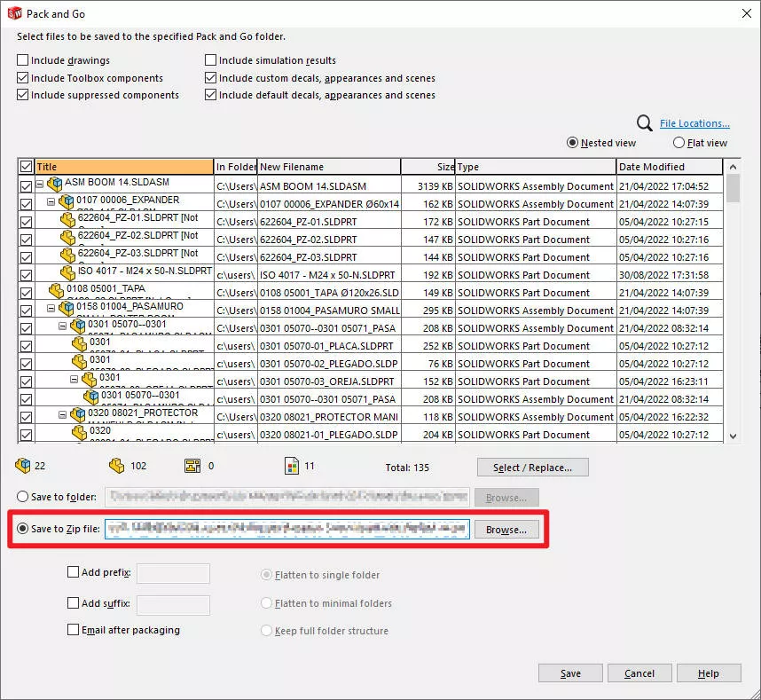Collapse the 0158 01004_PASAMURO node
The height and width of the screenshot is (700, 761).
pyautogui.click(x=52, y=310)
